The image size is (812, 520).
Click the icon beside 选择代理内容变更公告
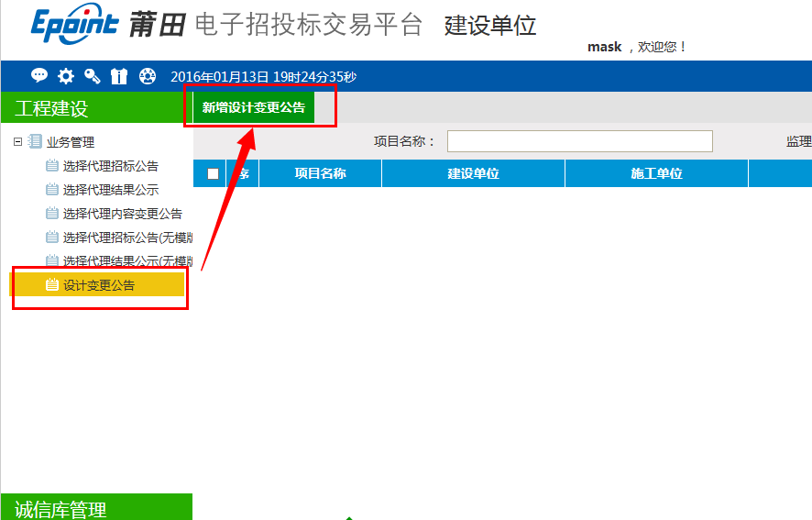click(x=52, y=213)
